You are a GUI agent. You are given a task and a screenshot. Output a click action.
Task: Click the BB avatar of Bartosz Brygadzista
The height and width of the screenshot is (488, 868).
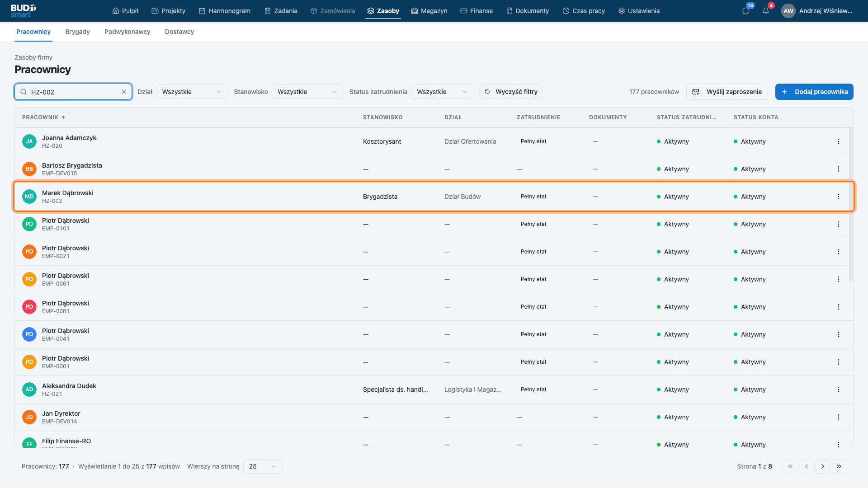(x=29, y=169)
